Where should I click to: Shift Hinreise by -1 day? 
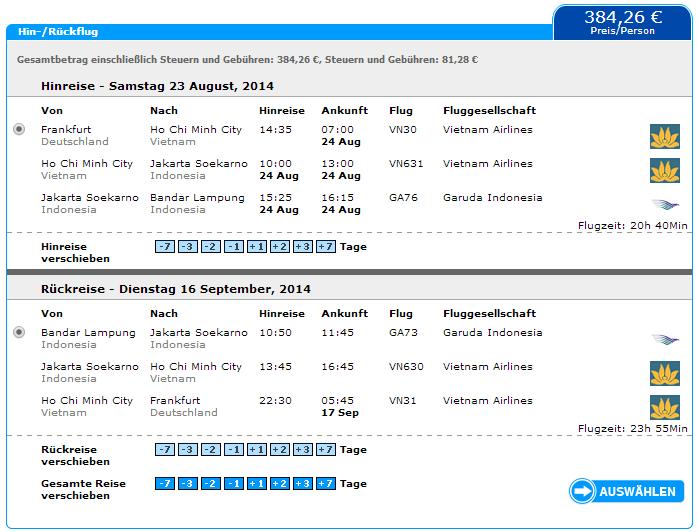coord(234,247)
